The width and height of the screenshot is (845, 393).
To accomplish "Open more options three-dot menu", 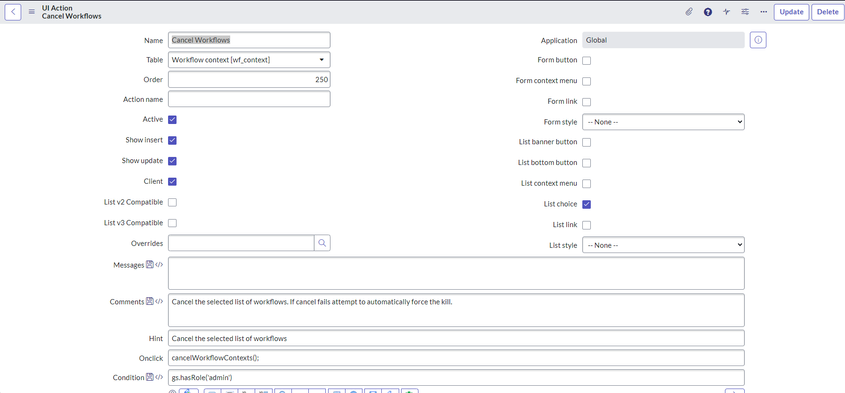I will tap(764, 12).
